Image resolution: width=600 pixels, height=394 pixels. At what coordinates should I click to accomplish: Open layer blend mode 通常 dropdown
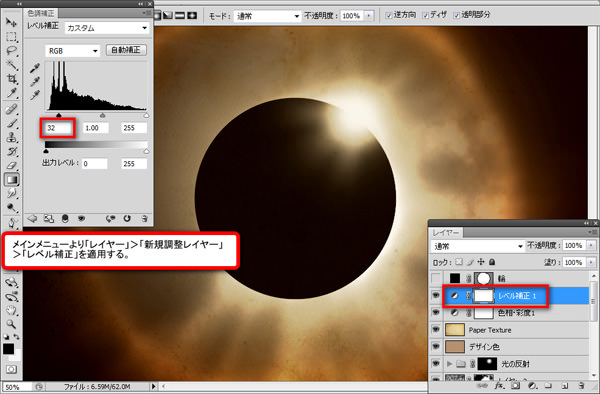point(478,246)
